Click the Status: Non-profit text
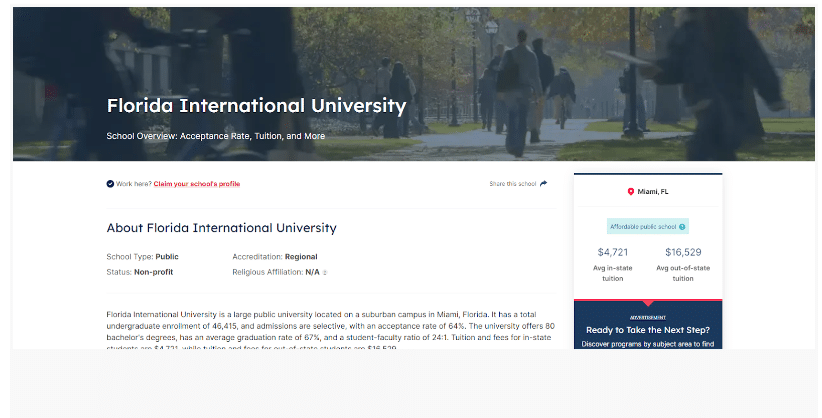The image size is (822, 418). 139,272
